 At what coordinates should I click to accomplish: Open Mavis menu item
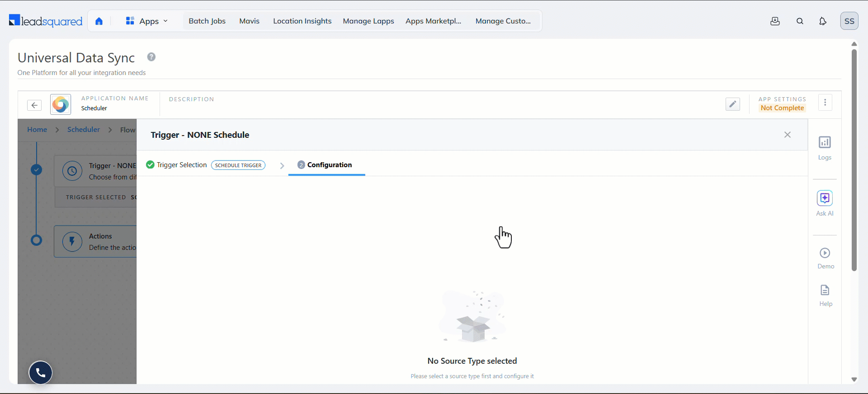pos(250,21)
